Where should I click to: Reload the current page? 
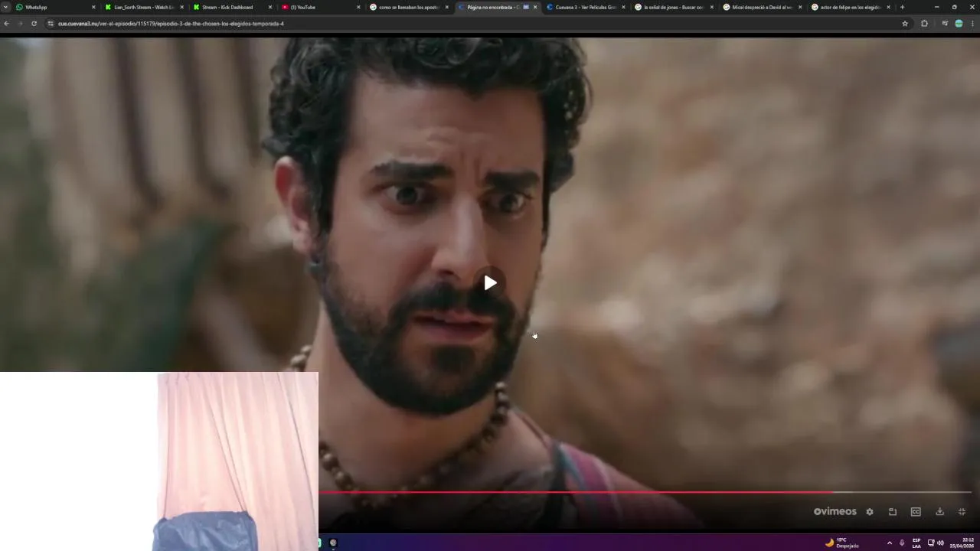[x=34, y=24]
